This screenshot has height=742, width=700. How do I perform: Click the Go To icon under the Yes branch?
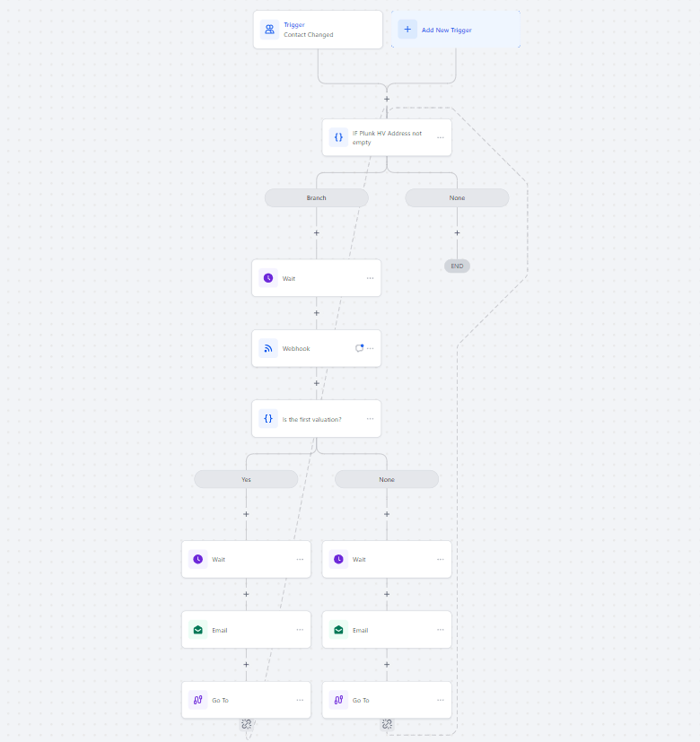pyautogui.click(x=197, y=700)
